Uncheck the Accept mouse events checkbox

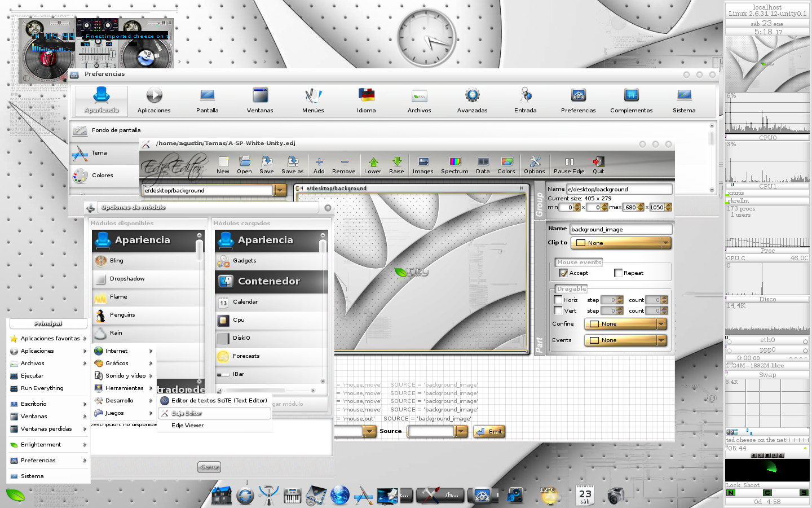[x=564, y=273]
